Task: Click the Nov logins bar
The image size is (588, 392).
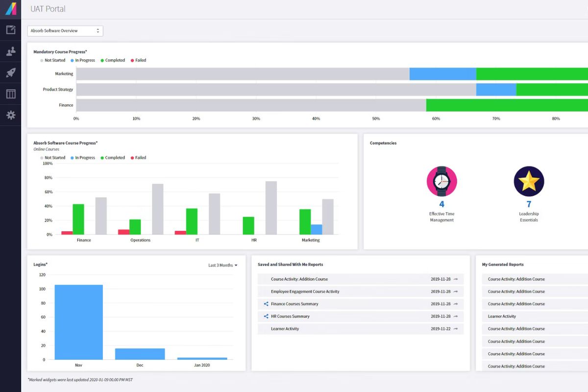Action: tap(79, 322)
